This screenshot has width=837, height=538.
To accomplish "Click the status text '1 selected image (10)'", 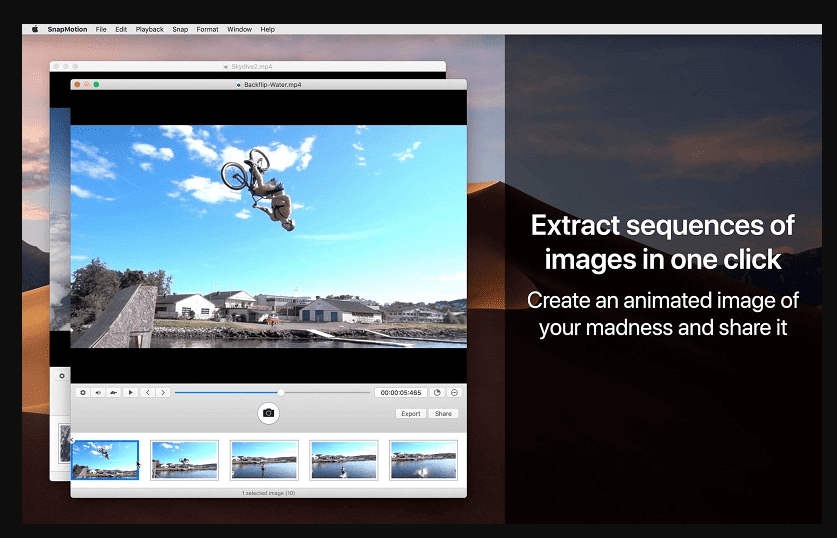I will coord(269,493).
